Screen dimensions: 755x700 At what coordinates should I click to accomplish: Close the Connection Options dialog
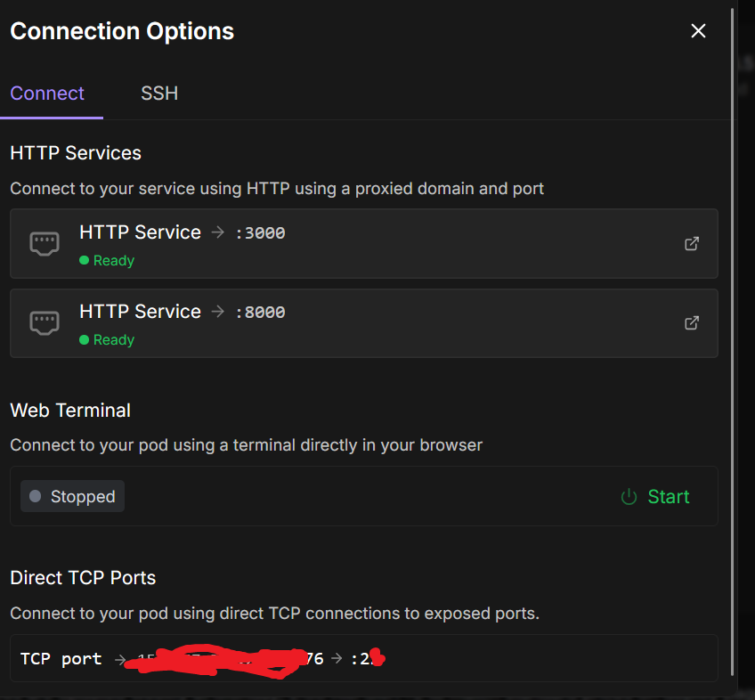[x=698, y=31]
